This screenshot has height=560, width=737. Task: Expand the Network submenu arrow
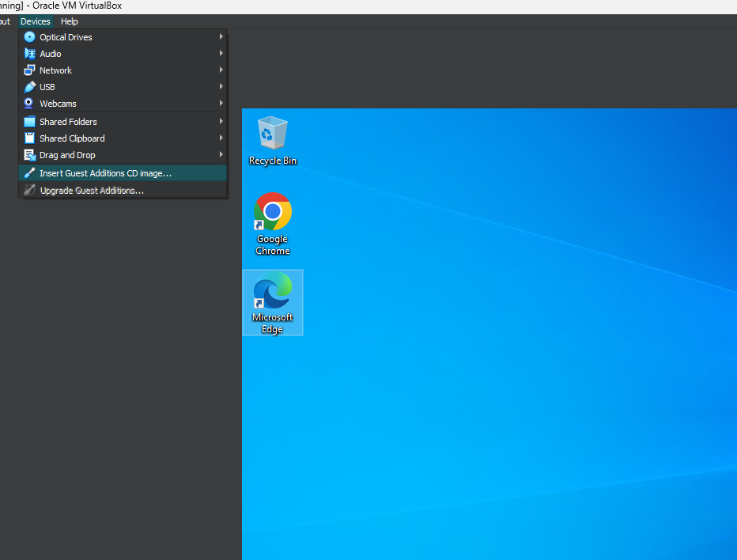click(221, 70)
